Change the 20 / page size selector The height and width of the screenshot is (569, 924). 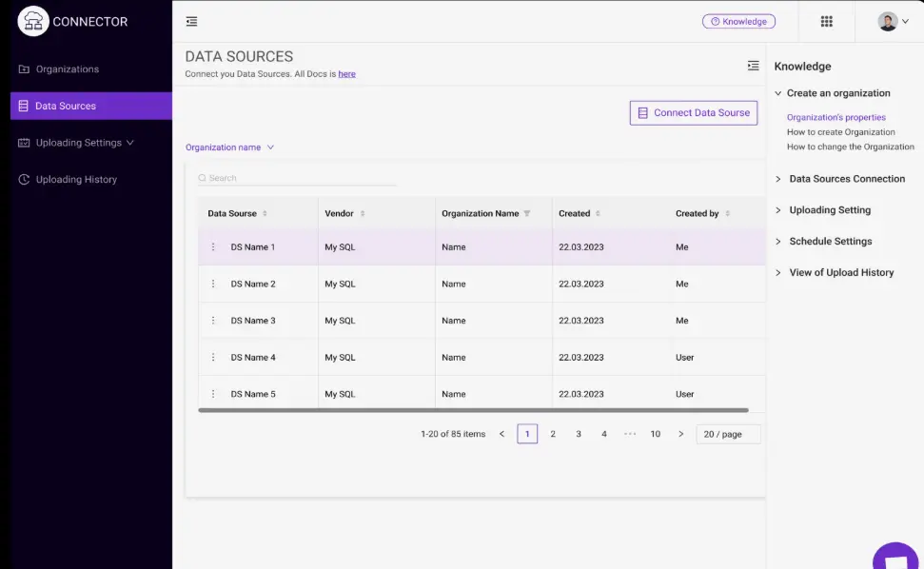(728, 434)
